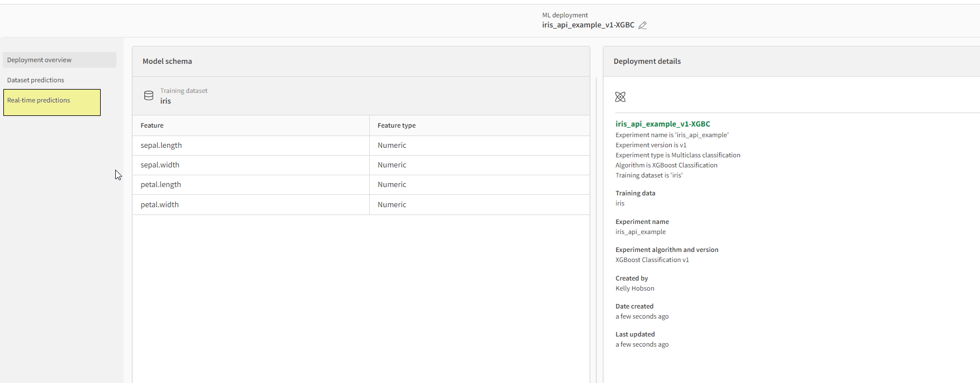
Task: Click the iris_api_example experiment name value
Action: point(640,232)
